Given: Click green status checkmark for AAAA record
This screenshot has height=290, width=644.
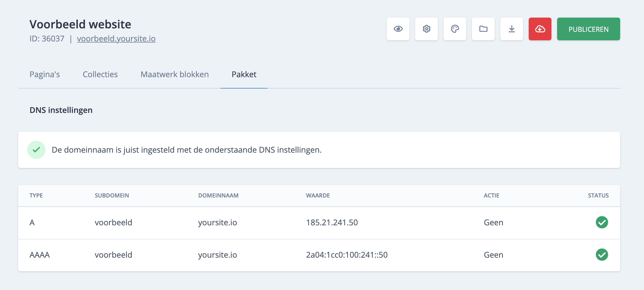Looking at the screenshot, I should point(602,255).
